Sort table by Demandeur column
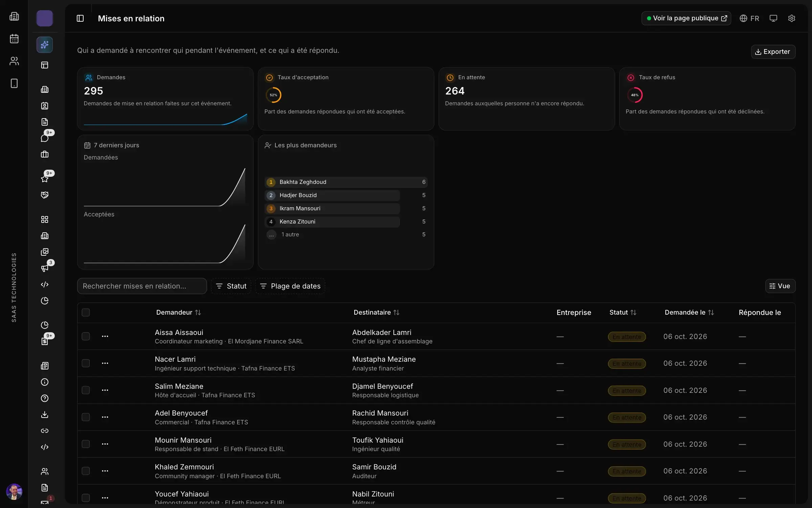 click(179, 312)
